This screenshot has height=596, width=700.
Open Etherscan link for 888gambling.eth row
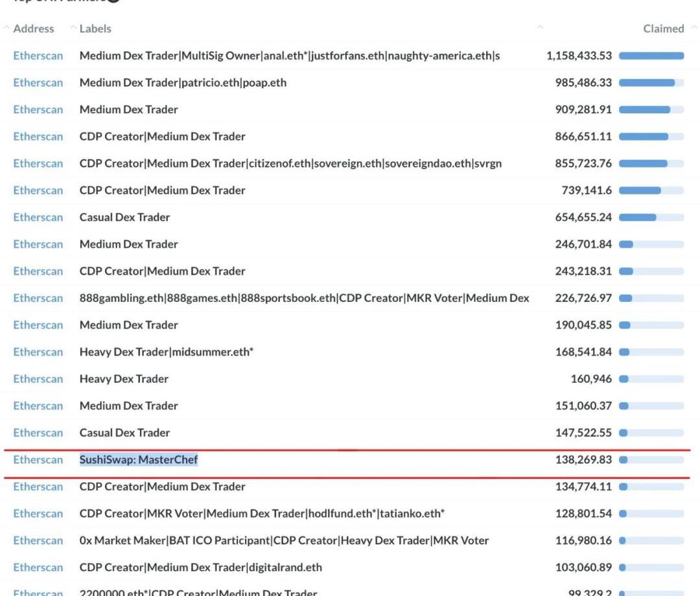[38, 298]
